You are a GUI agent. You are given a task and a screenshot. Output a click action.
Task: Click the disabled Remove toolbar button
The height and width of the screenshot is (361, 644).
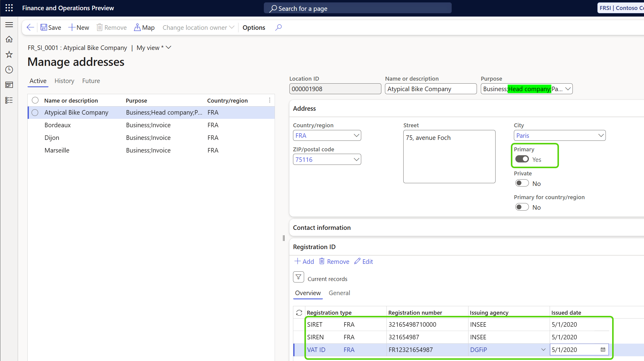pyautogui.click(x=111, y=27)
